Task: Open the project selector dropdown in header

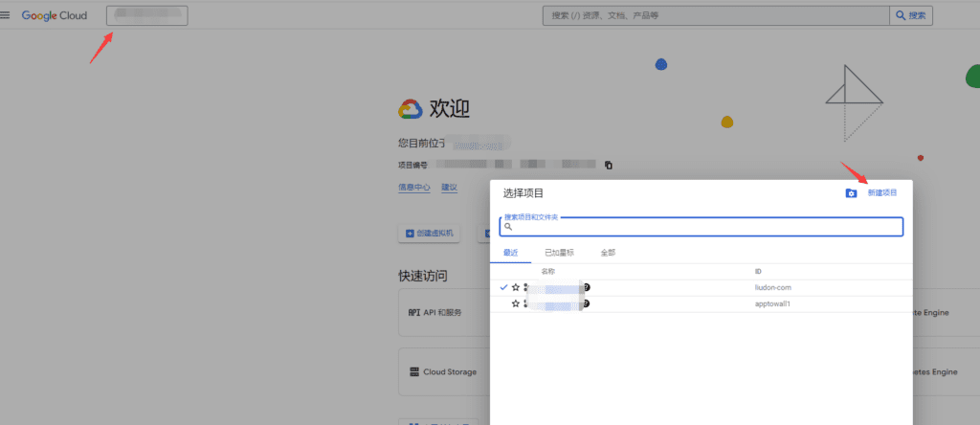Action: (x=147, y=15)
